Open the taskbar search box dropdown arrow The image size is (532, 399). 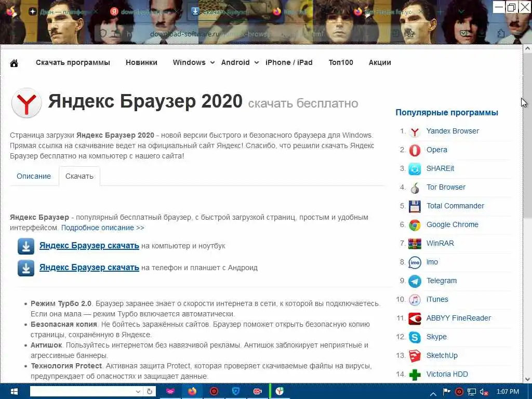[138, 392]
